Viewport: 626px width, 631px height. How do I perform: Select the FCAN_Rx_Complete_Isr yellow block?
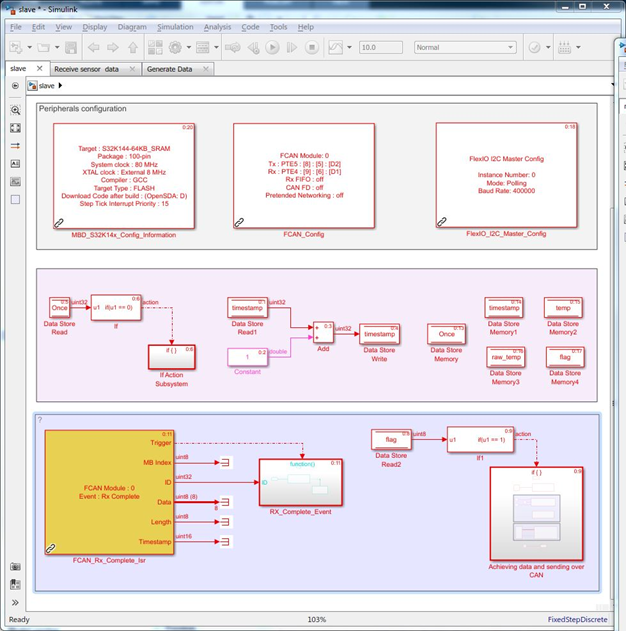[x=109, y=493]
